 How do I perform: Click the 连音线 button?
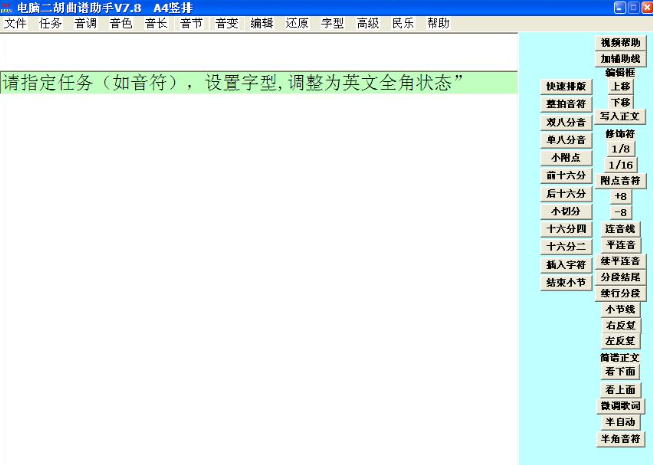pyautogui.click(x=621, y=229)
